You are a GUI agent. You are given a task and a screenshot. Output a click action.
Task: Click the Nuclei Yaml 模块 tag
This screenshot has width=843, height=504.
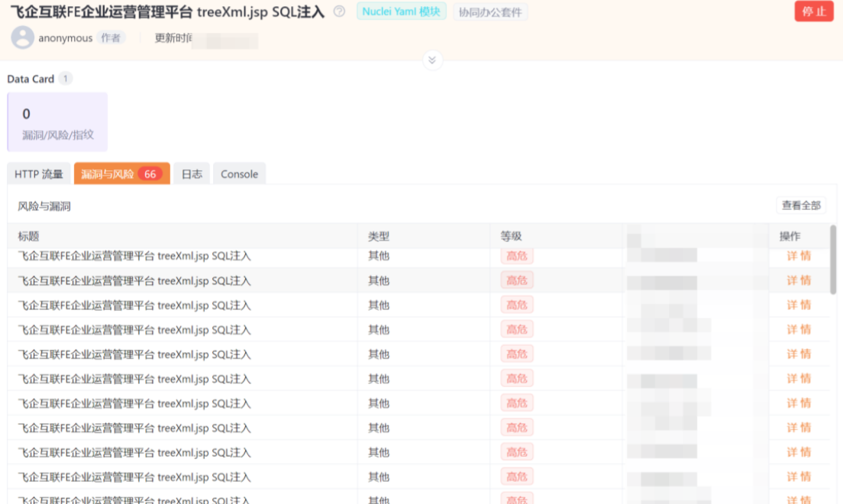tap(401, 11)
